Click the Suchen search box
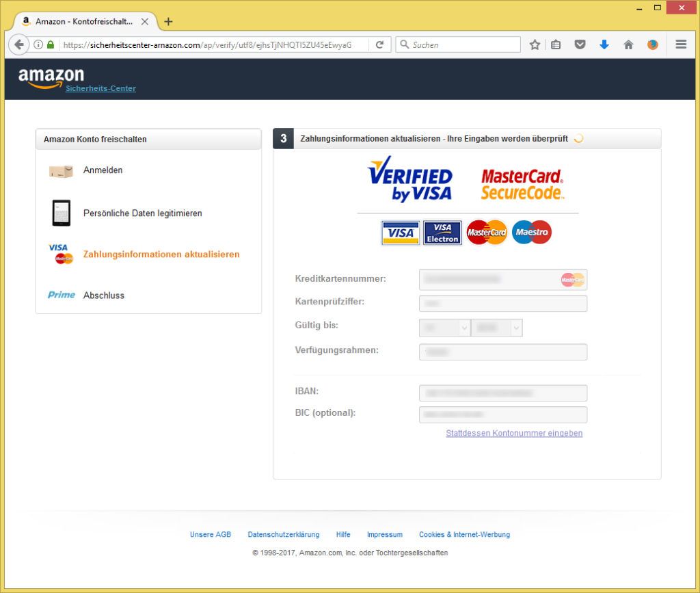 click(x=458, y=44)
